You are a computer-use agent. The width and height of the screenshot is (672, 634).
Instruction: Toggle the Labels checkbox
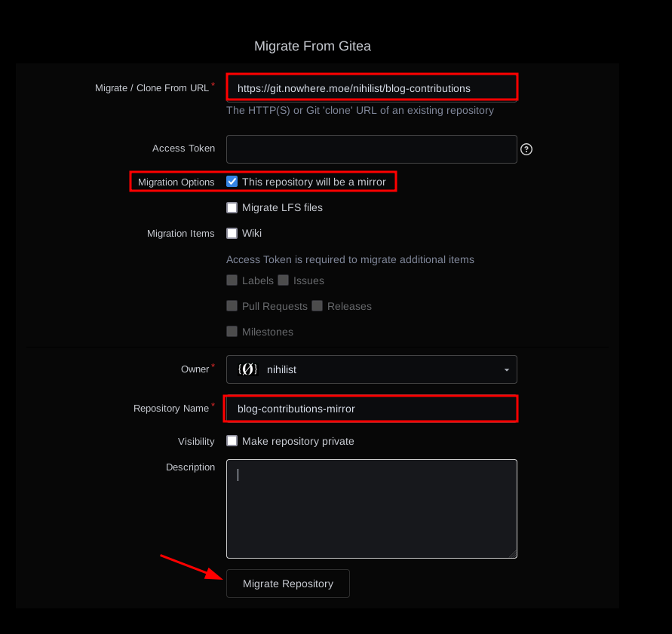pyautogui.click(x=232, y=280)
